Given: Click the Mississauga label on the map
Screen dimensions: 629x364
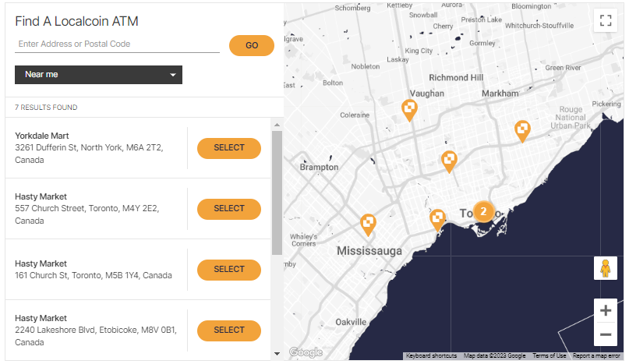Looking at the screenshot, I should pos(369,251).
